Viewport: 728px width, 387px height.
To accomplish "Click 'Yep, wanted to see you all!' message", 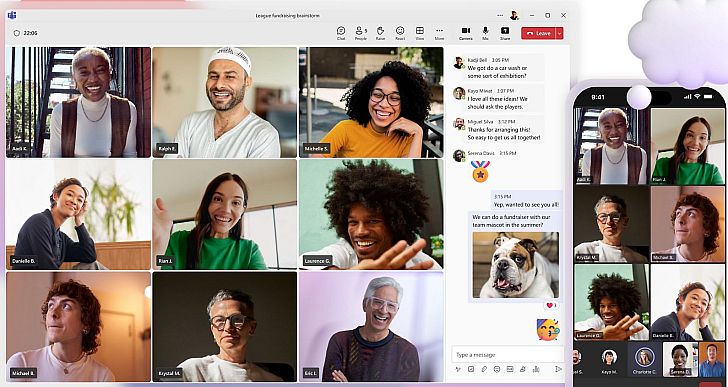I will [x=526, y=204].
